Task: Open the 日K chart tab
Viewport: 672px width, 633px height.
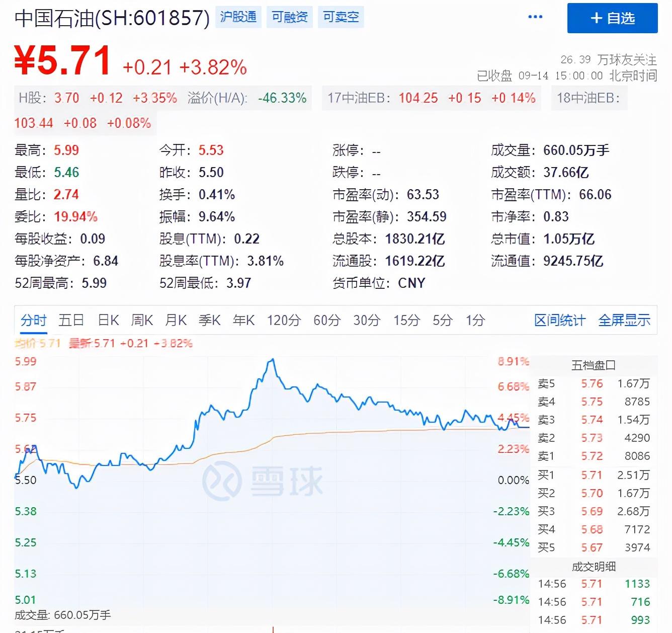Action: (108, 321)
